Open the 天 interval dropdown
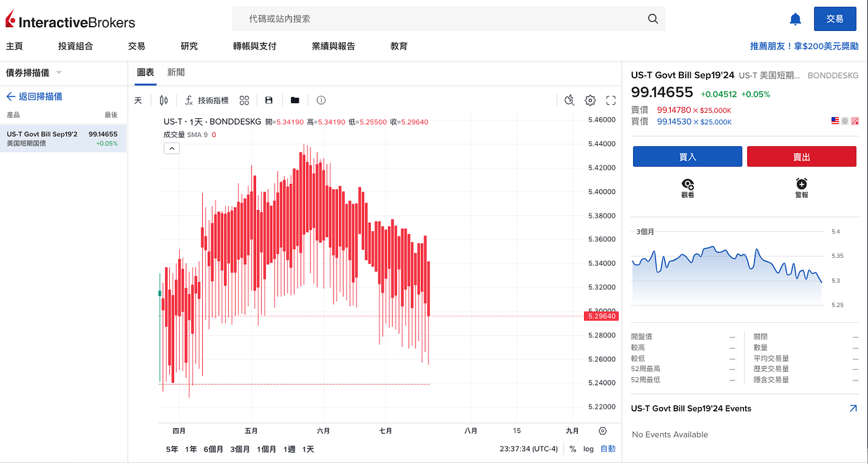868x464 pixels. tap(138, 100)
